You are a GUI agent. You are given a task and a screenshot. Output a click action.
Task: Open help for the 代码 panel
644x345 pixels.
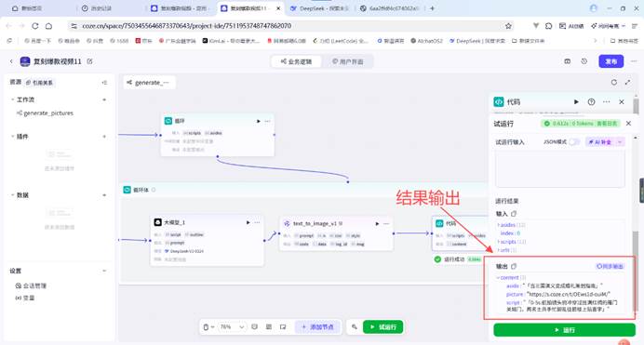pyautogui.click(x=591, y=101)
